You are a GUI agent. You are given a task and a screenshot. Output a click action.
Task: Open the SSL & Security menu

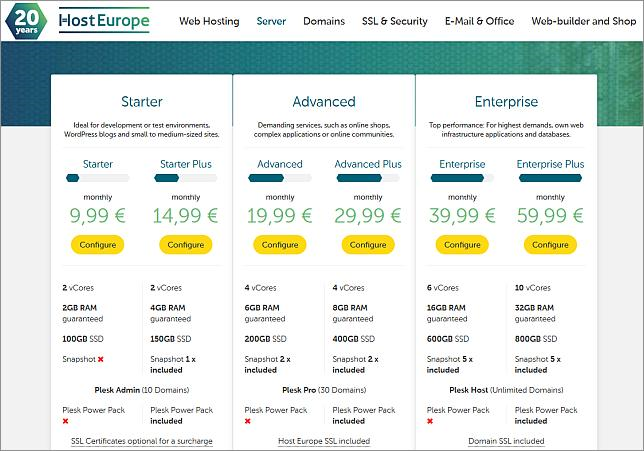pyautogui.click(x=395, y=21)
